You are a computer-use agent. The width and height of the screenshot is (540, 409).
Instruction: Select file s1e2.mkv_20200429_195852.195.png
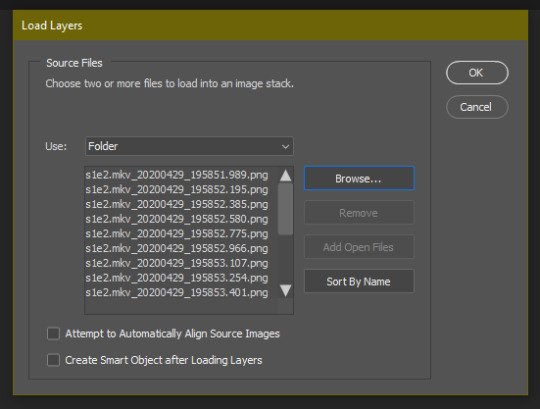pyautogui.click(x=177, y=190)
